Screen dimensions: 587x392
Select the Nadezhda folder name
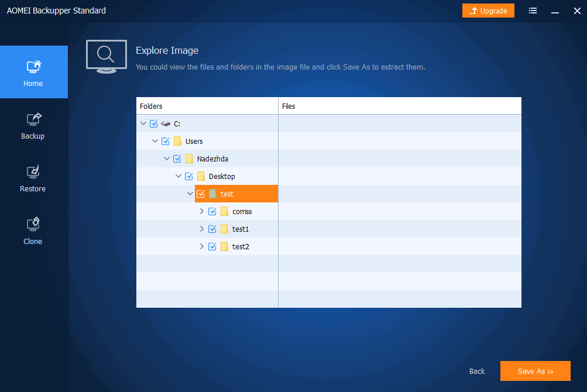point(212,159)
